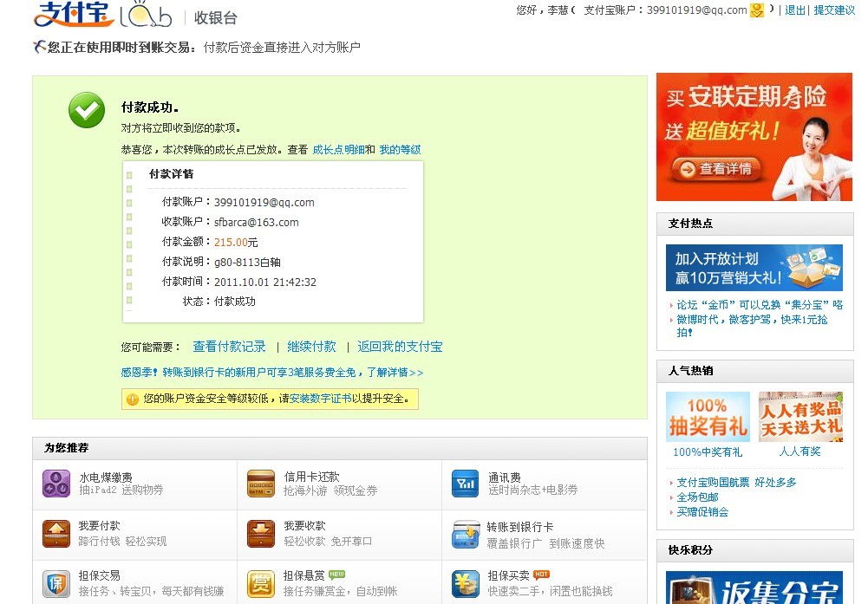Viewport: 868px width, 604px height.
Task: Click the 信用卡还款 credit card icon
Action: point(261,484)
